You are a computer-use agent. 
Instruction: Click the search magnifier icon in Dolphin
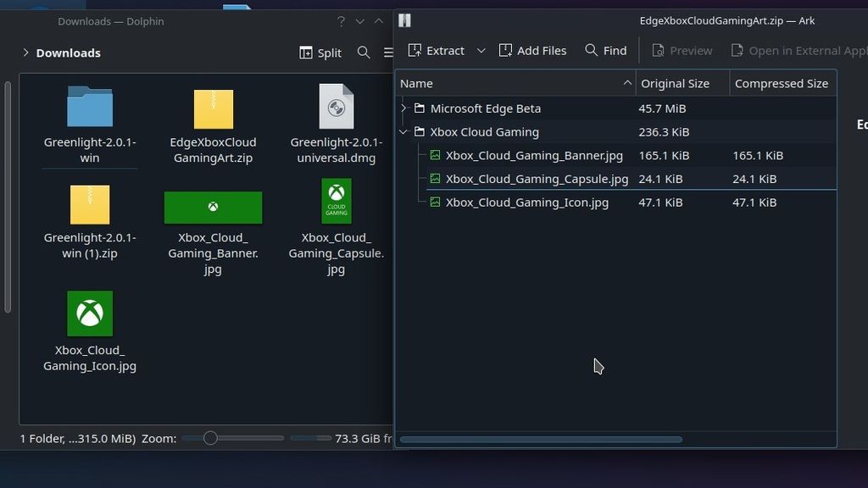tap(364, 52)
